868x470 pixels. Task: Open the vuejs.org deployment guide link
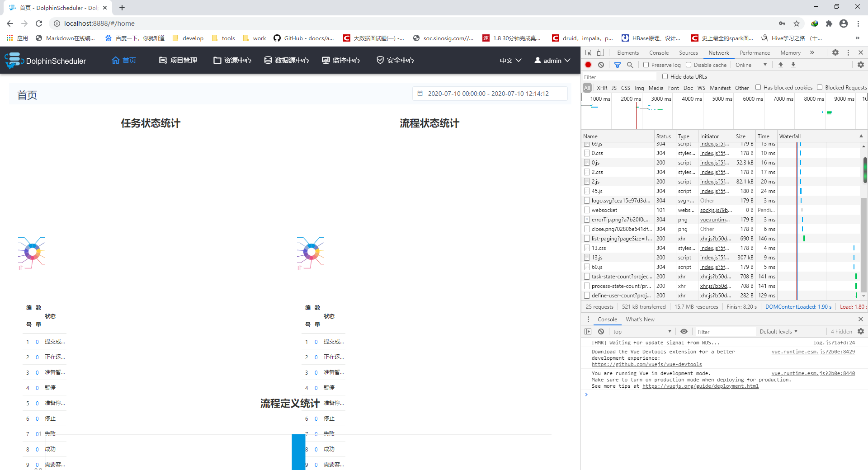click(x=700, y=386)
